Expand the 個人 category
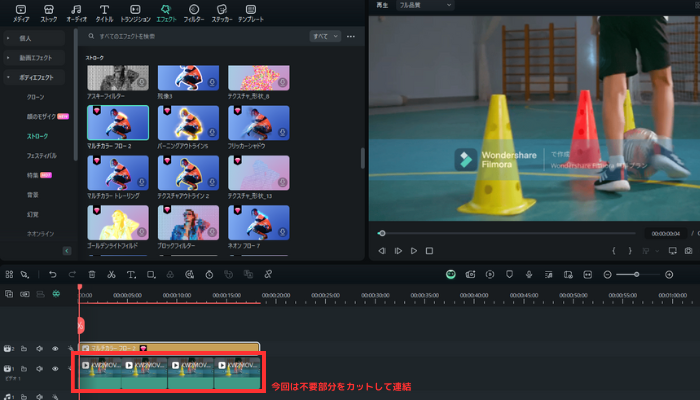The height and width of the screenshot is (400, 700). (34, 38)
